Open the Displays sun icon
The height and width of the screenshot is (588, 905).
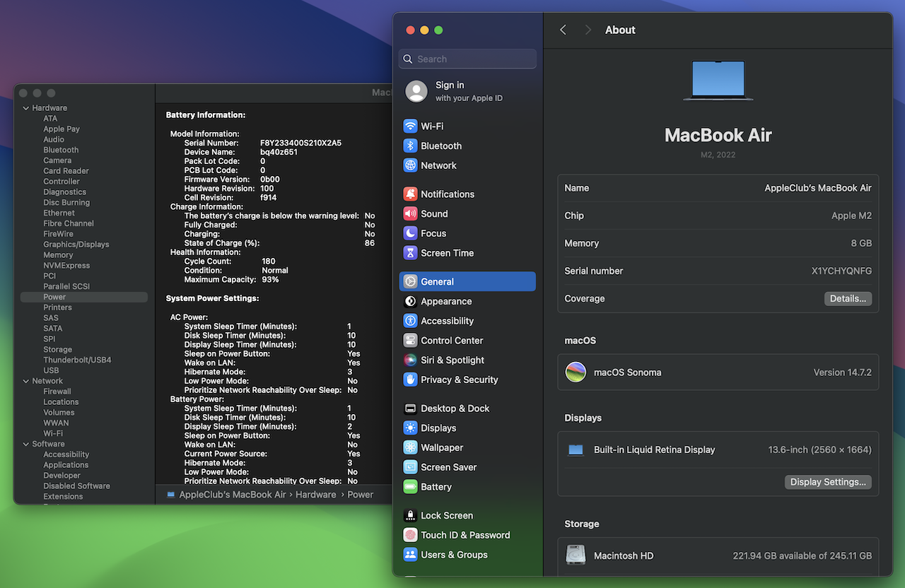pos(410,428)
